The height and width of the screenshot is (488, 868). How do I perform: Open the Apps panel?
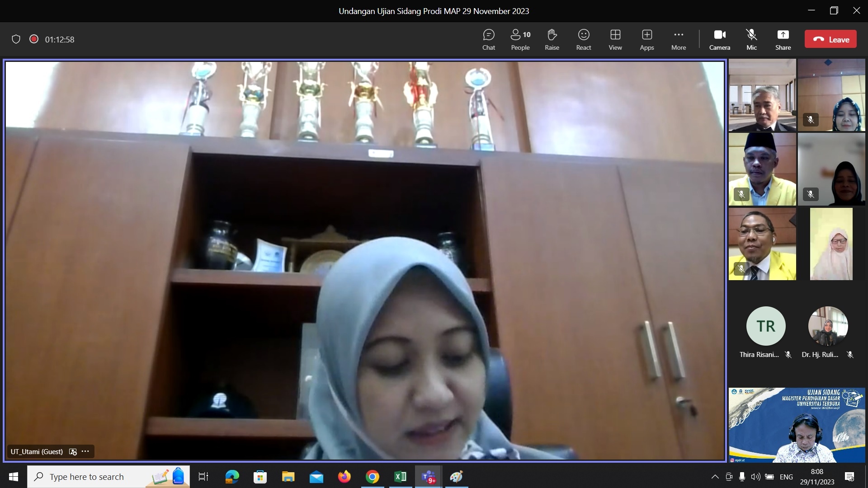647,39
